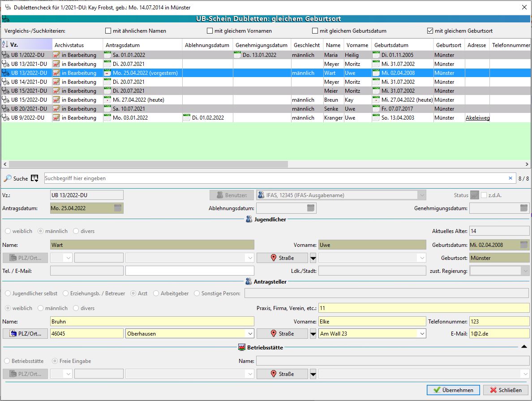Click into the Suchbegriff search field

click(x=269, y=178)
